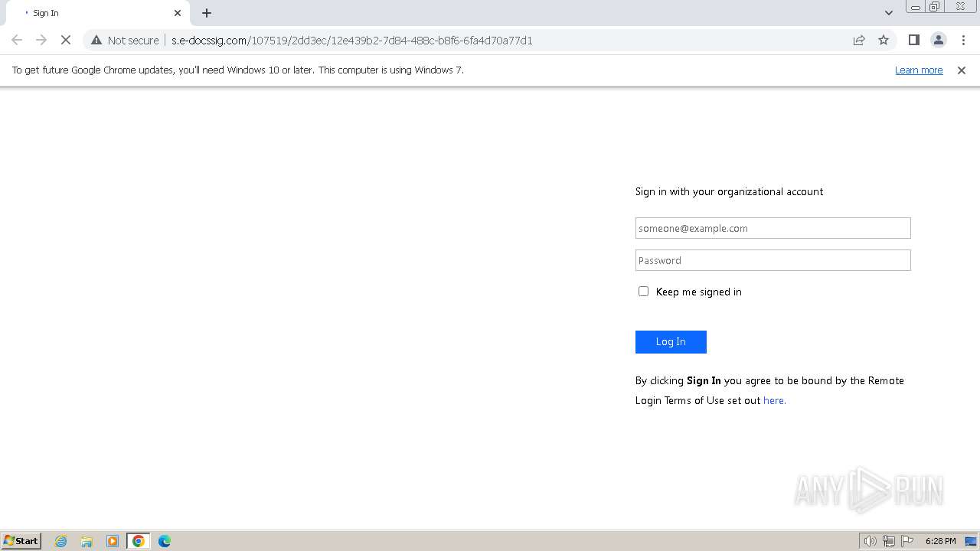Click the Log In button
Image resolution: width=980 pixels, height=551 pixels.
pos(671,341)
